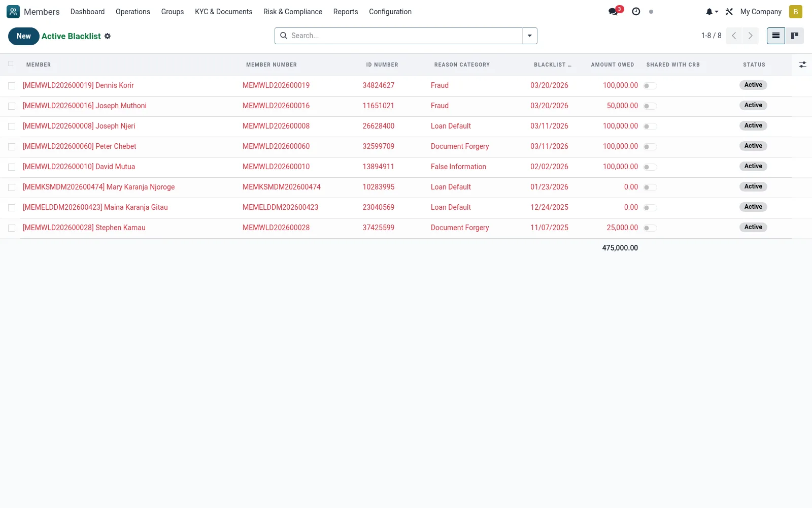812x508 pixels.
Task: Open the notification bell dropdown
Action: pyautogui.click(x=712, y=12)
